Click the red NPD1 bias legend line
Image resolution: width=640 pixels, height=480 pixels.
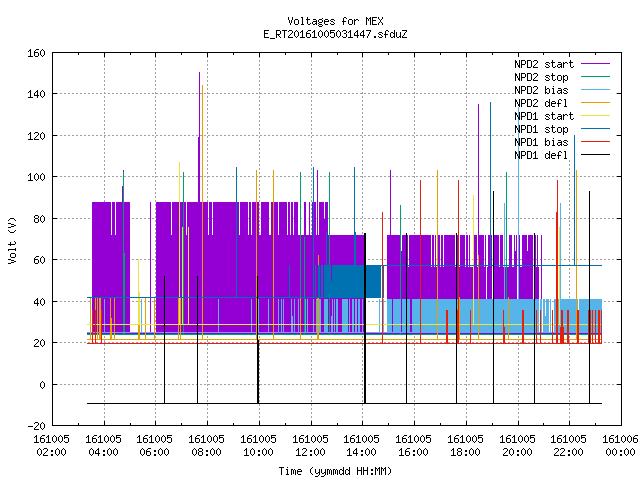[x=595, y=142]
